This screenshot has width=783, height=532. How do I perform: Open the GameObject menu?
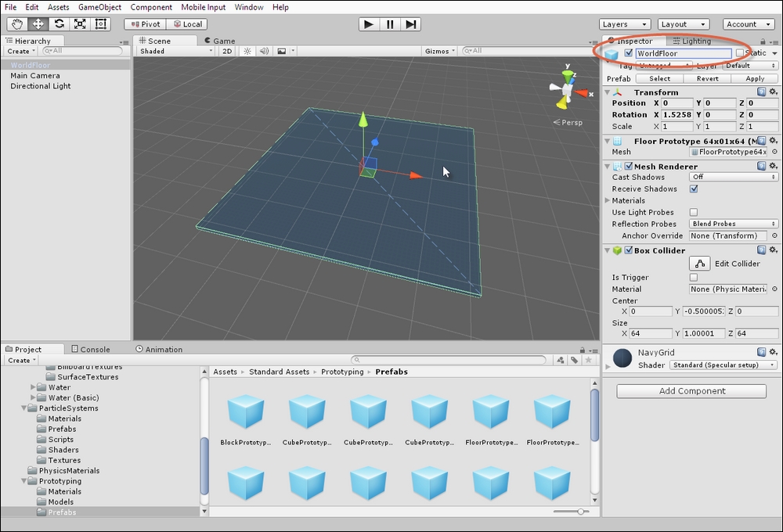coord(99,7)
